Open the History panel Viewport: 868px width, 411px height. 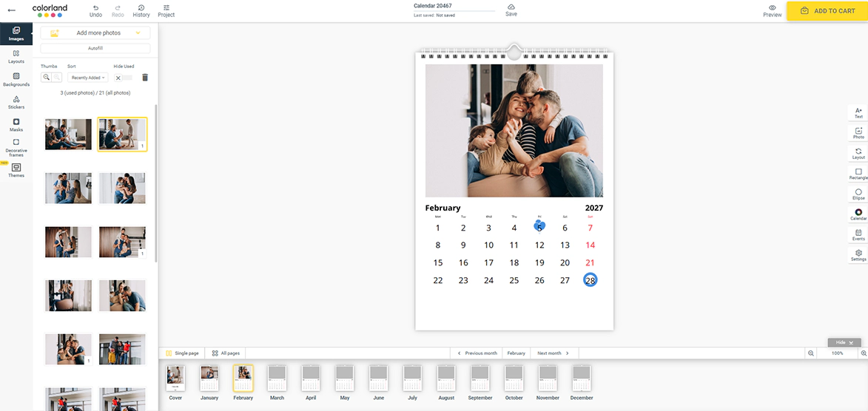pos(141,11)
